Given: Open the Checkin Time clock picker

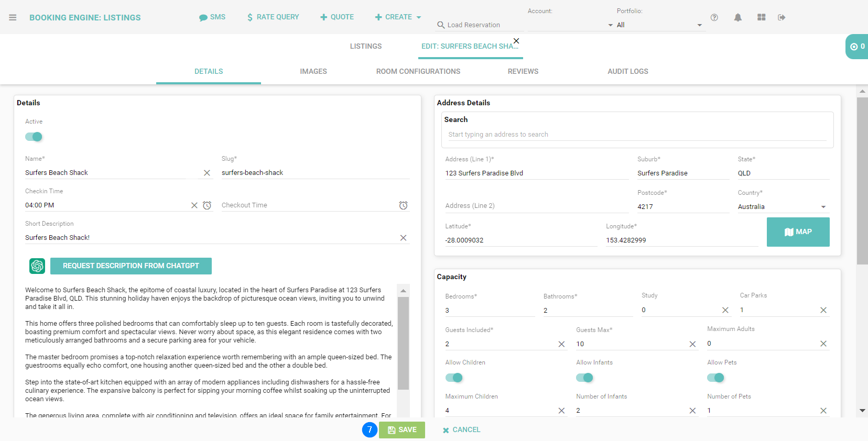Looking at the screenshot, I should tap(207, 205).
